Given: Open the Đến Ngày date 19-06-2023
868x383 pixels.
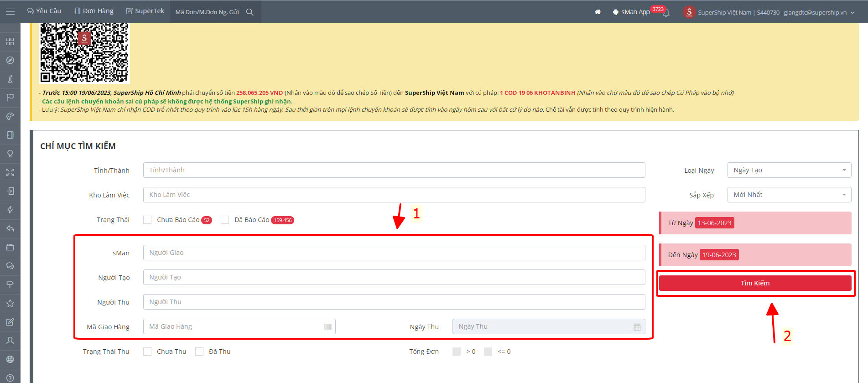Looking at the screenshot, I should (x=719, y=255).
